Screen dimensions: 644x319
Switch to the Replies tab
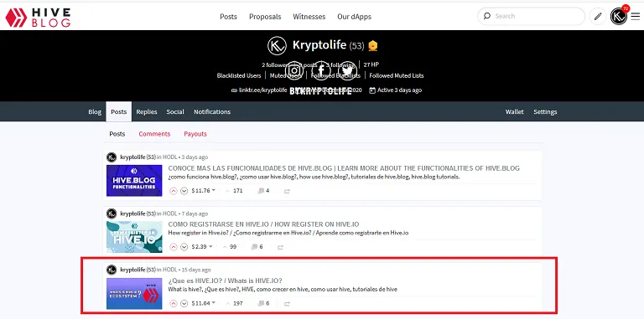[147, 111]
